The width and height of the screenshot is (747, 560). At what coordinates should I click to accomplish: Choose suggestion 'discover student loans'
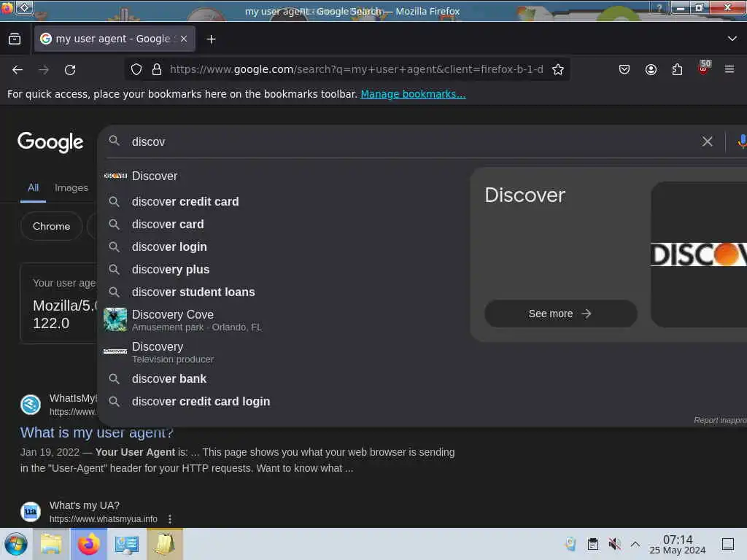click(283, 292)
